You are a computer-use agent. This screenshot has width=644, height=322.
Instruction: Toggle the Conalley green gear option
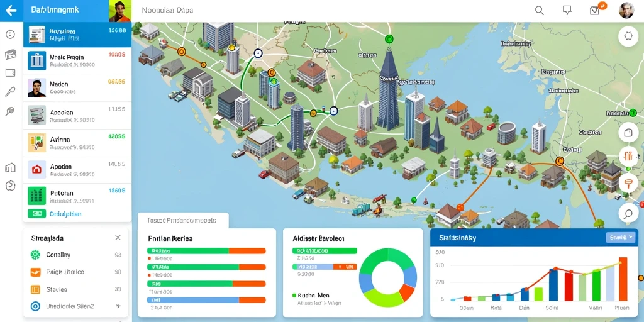coord(36,255)
